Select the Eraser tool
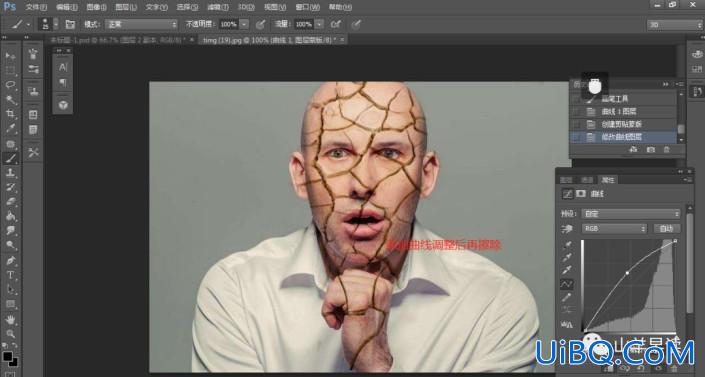 (10, 202)
